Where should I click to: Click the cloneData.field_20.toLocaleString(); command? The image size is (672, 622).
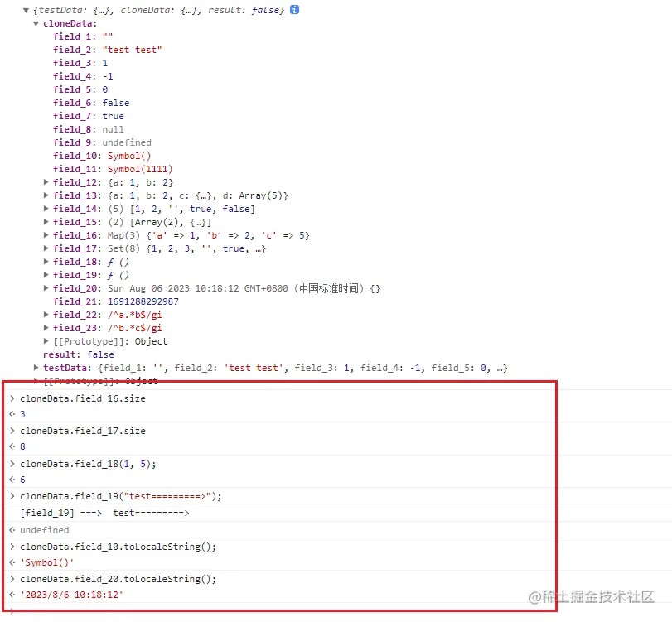[x=118, y=579]
